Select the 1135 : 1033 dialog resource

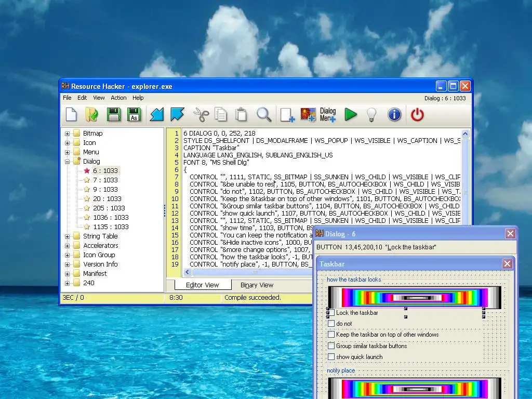[x=111, y=227]
